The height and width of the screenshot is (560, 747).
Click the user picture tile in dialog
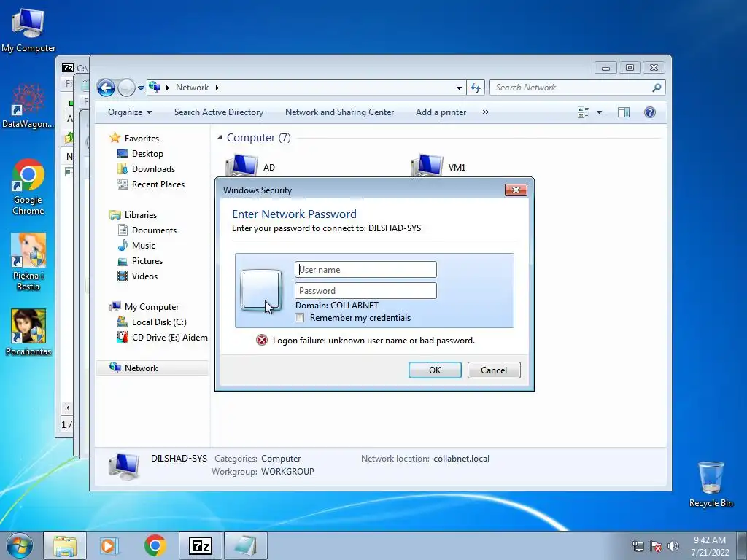tap(261, 290)
